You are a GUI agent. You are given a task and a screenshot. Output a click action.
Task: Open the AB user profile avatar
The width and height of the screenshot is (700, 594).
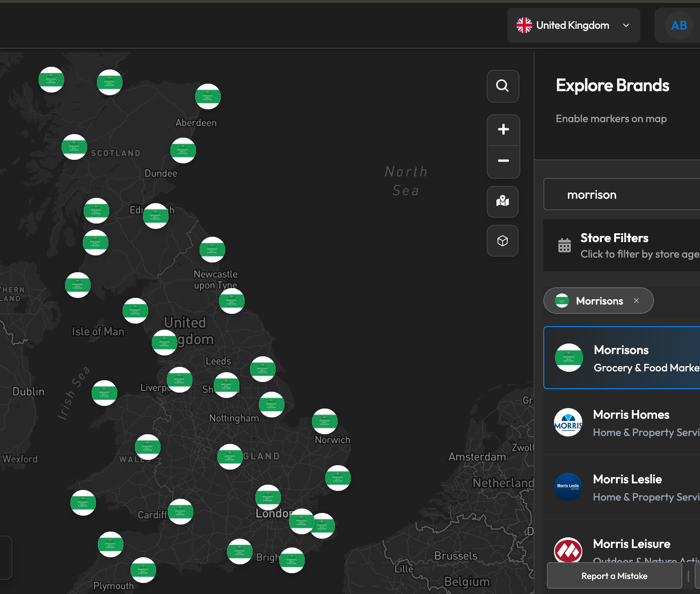click(679, 26)
